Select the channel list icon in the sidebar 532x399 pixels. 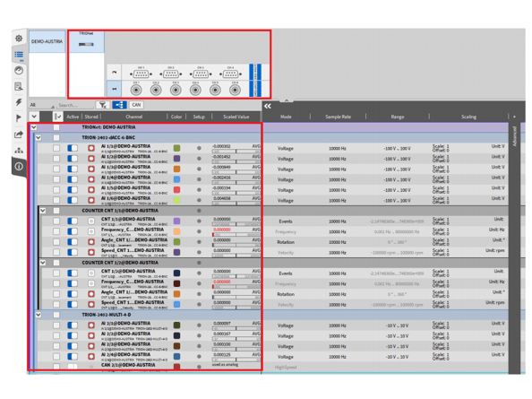click(x=19, y=55)
